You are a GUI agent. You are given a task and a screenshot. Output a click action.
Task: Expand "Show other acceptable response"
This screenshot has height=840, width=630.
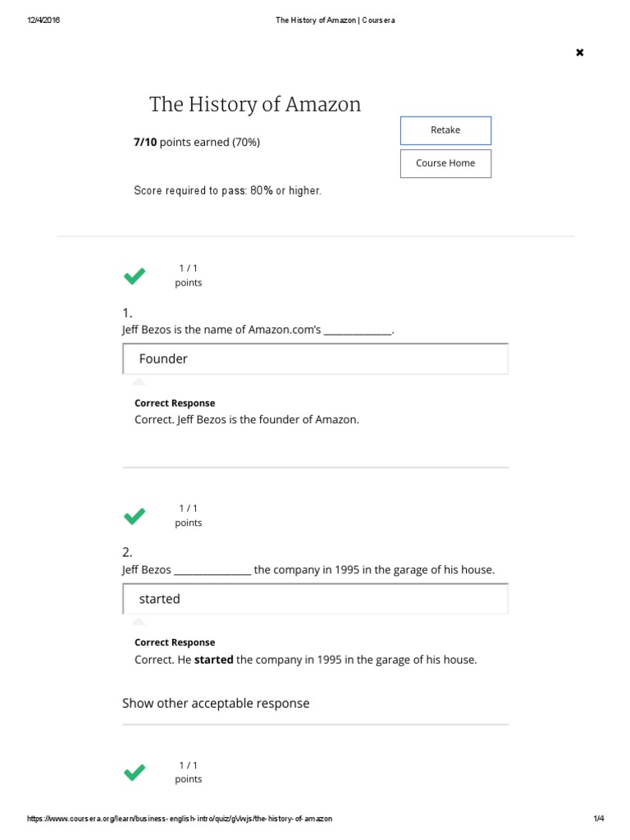tap(216, 703)
